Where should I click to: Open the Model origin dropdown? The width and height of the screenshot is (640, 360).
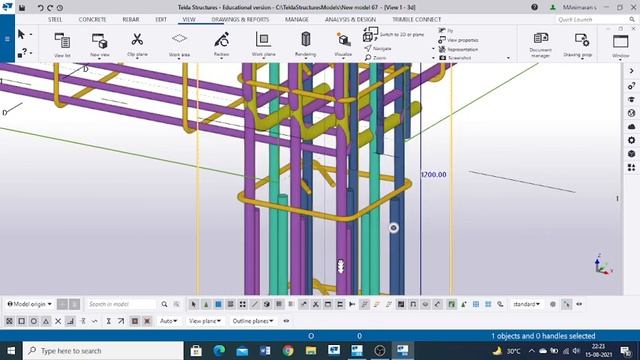(29, 304)
